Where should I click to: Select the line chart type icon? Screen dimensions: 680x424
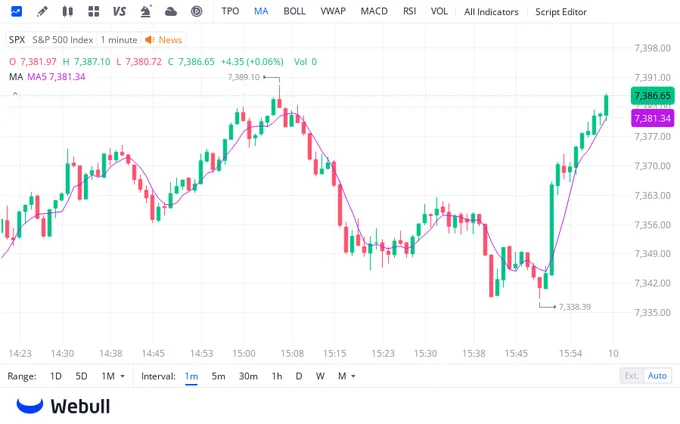click(16, 11)
